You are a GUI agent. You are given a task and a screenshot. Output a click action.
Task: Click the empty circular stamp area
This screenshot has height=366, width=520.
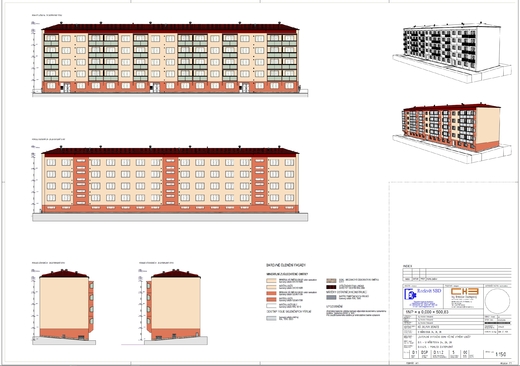click(x=497, y=301)
